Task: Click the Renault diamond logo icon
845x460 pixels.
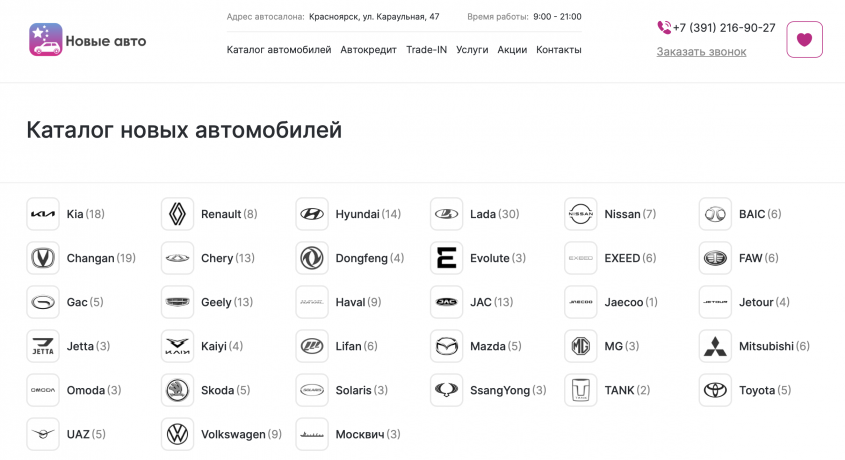Action: 177,214
